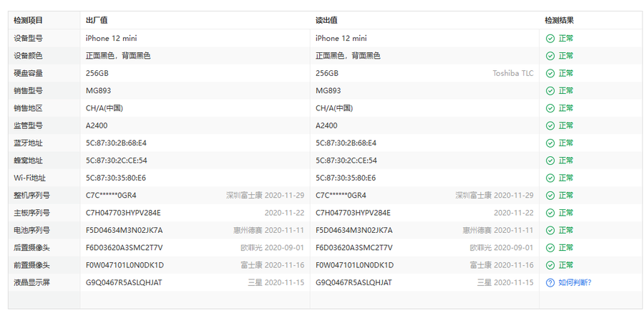644x311 pixels.
Task: Select the 前置摄像头 row label
Action: [x=31, y=265]
